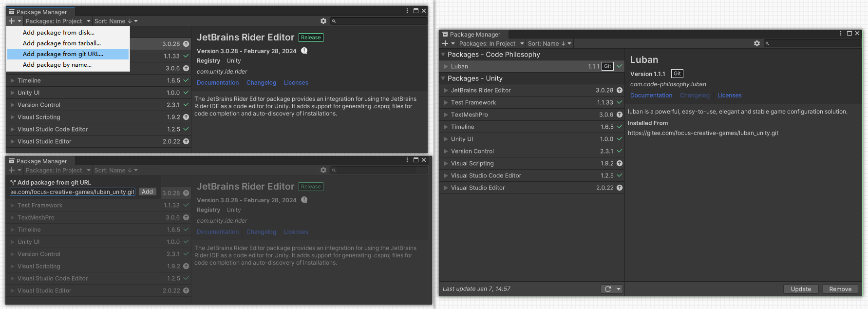The height and width of the screenshot is (309, 868).
Task: Click update icon on TextMeshPro row, right window
Action: point(620,115)
